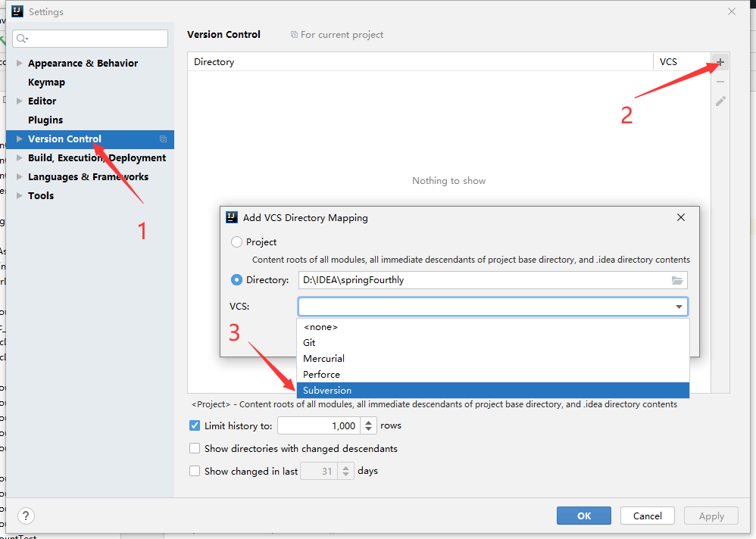Expand Appearance & Behavior tree node

19,63
